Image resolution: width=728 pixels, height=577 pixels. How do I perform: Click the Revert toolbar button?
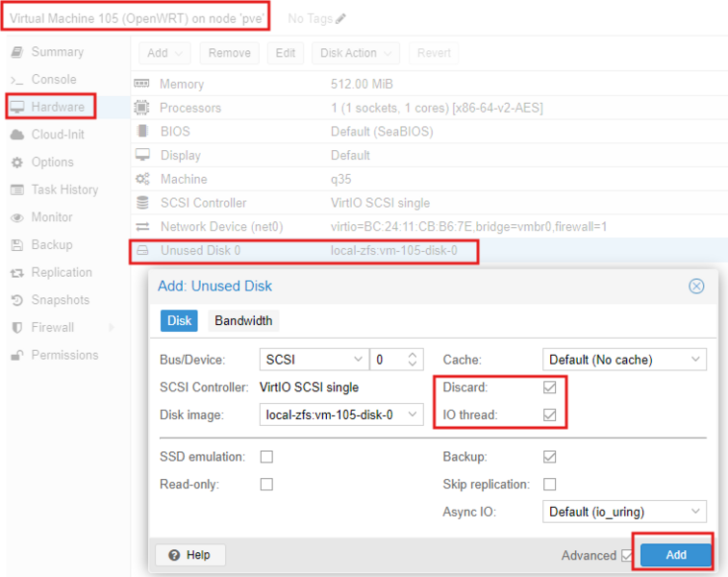click(434, 53)
